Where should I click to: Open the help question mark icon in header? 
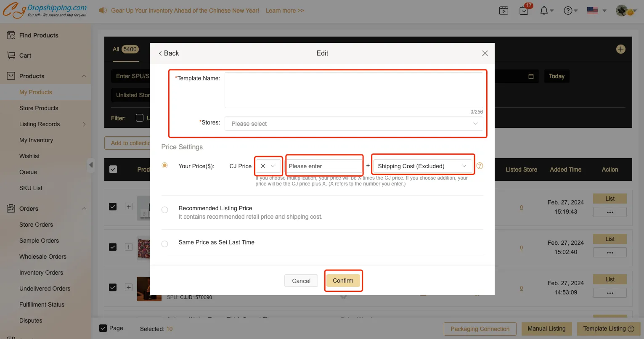568,11
